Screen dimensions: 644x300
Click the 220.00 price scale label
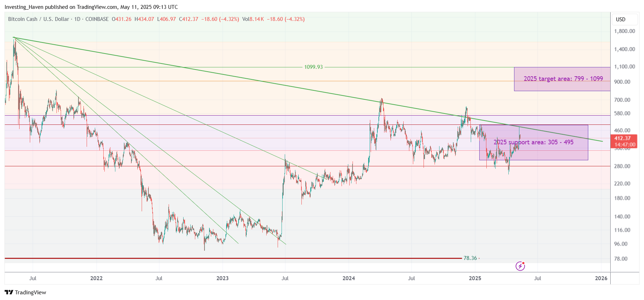pyautogui.click(x=622, y=184)
